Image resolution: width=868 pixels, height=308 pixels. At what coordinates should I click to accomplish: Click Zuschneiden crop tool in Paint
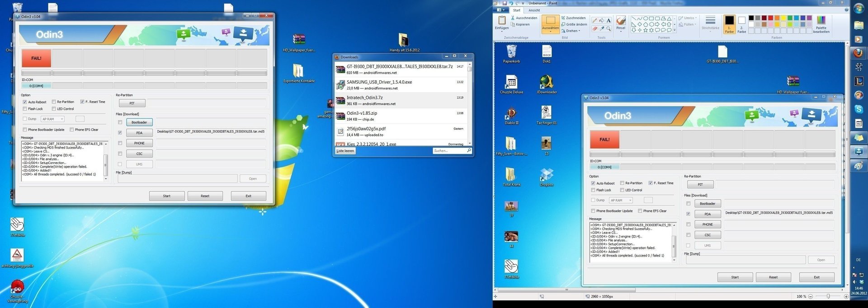click(573, 18)
